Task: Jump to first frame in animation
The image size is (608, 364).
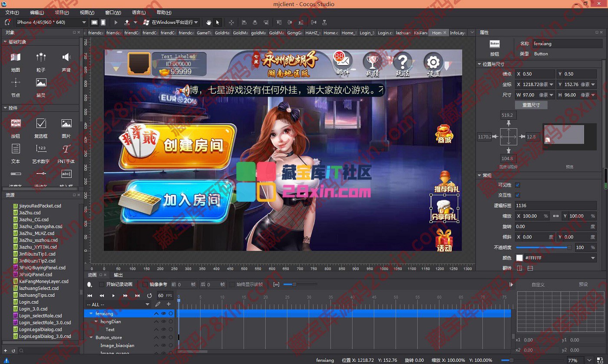Action: [90, 295]
